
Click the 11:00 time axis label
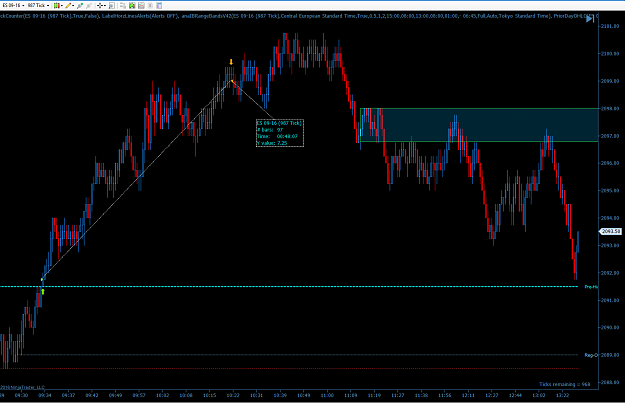[x=327, y=395]
